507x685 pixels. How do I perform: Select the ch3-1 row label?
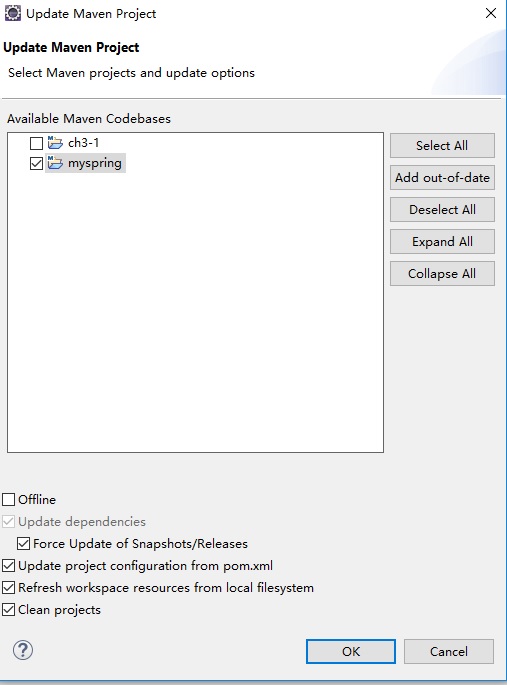click(x=83, y=143)
